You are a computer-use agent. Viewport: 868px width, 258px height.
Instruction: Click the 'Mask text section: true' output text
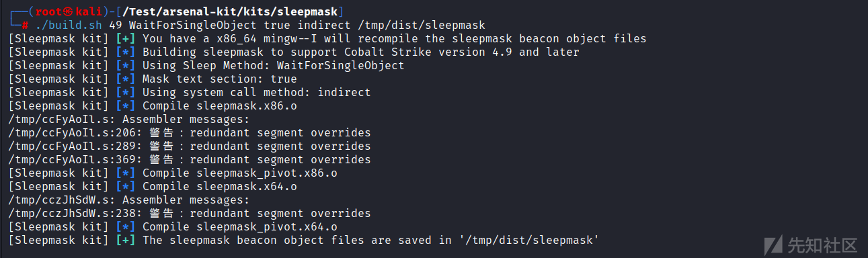(219, 79)
